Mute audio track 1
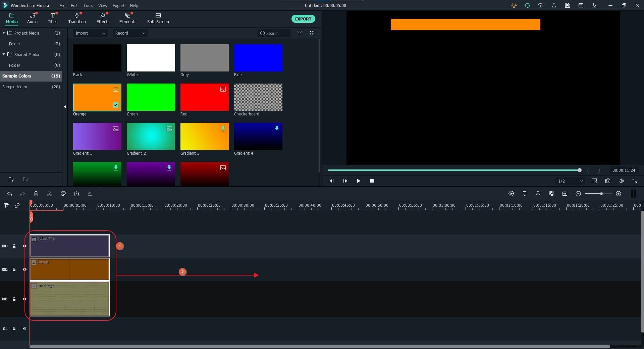This screenshot has height=349, width=644. pos(24,329)
